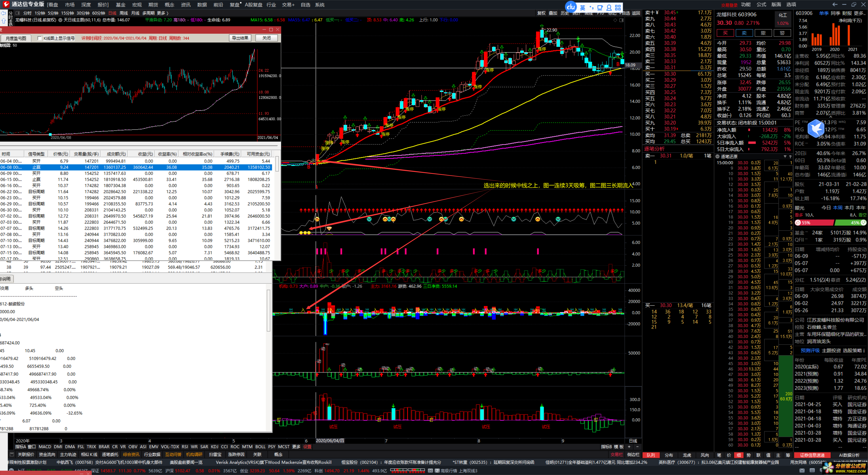Expand the 更多 period options
Screen dimensions: 868x475
tap(163, 13)
